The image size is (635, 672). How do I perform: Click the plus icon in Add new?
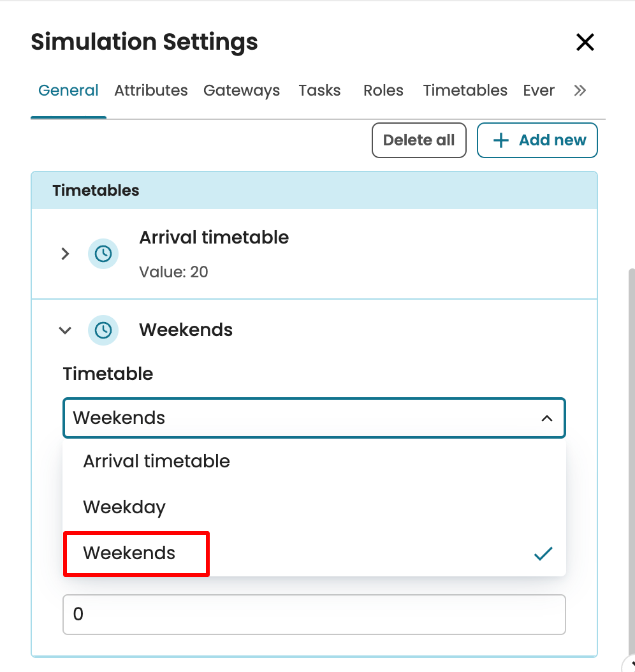[x=501, y=140]
